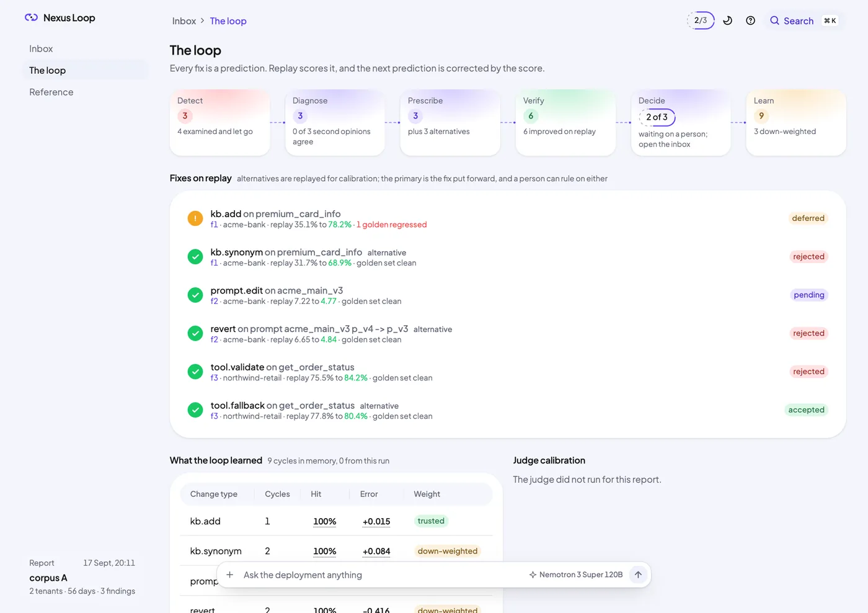Open the Diagnose stage card
868x613 pixels.
(335, 122)
